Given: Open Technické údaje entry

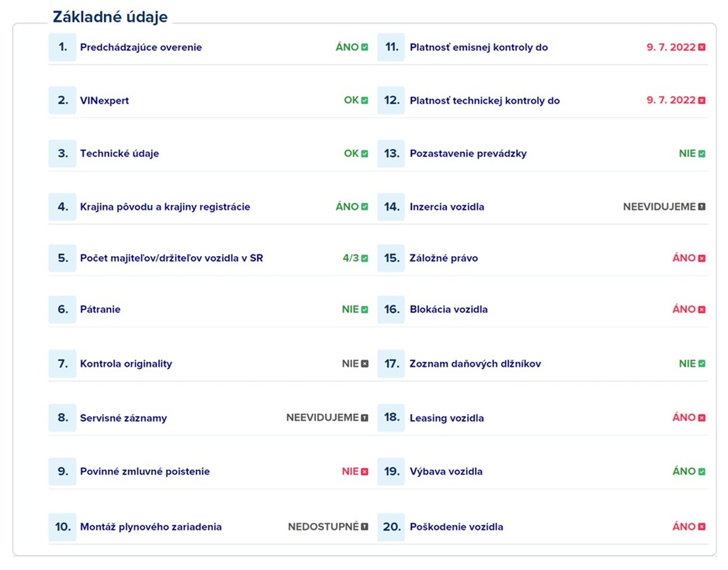Looking at the screenshot, I should [x=209, y=154].
